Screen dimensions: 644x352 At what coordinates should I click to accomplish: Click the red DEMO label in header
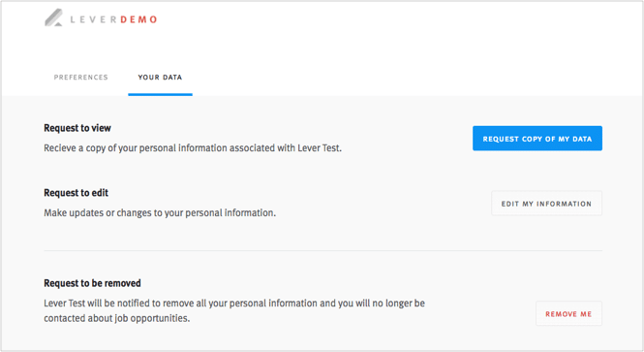click(x=138, y=19)
